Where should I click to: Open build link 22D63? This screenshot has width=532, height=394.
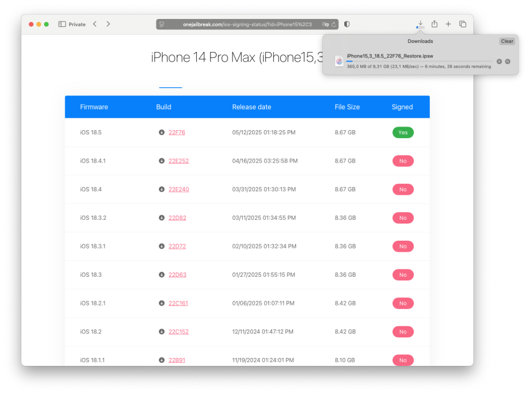coord(177,275)
